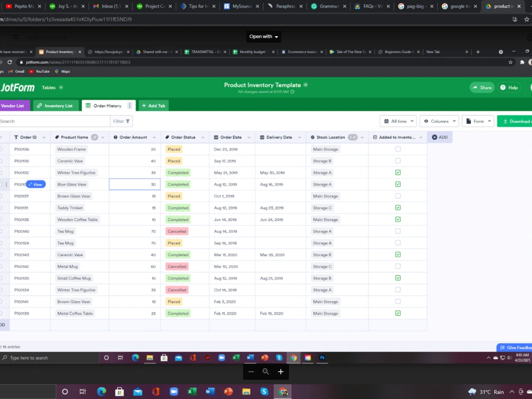
Task: Click the weather 31°C Rain widget
Action: tap(486, 392)
